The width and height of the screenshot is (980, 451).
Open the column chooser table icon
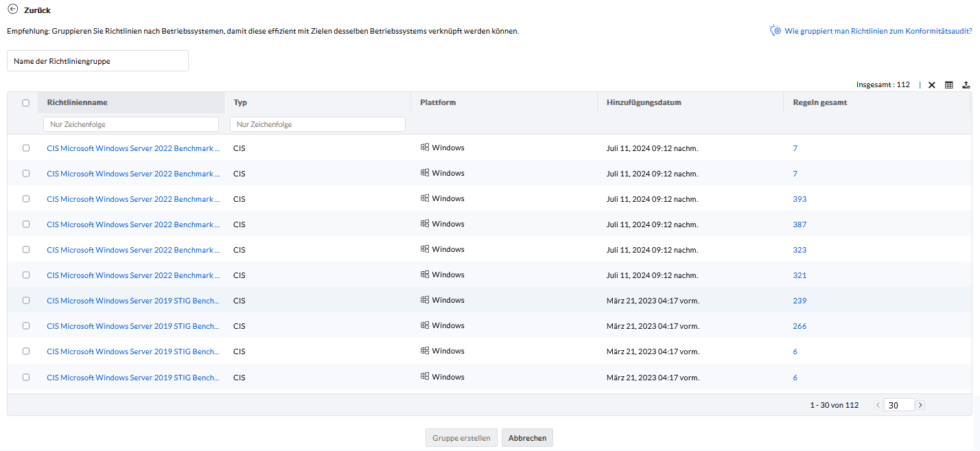[948, 85]
